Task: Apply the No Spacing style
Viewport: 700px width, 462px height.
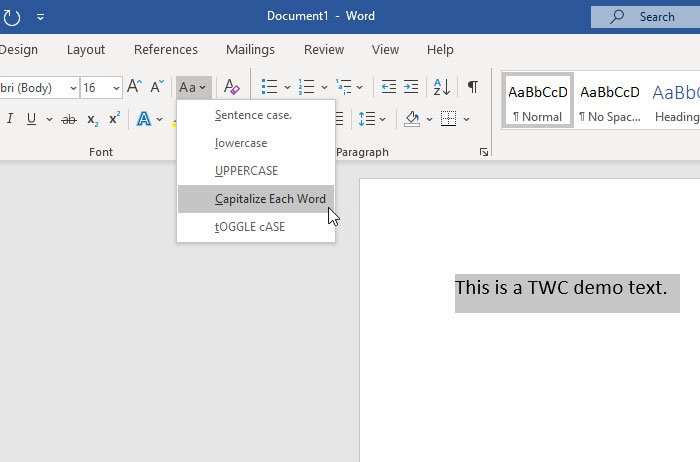Action: (x=609, y=102)
